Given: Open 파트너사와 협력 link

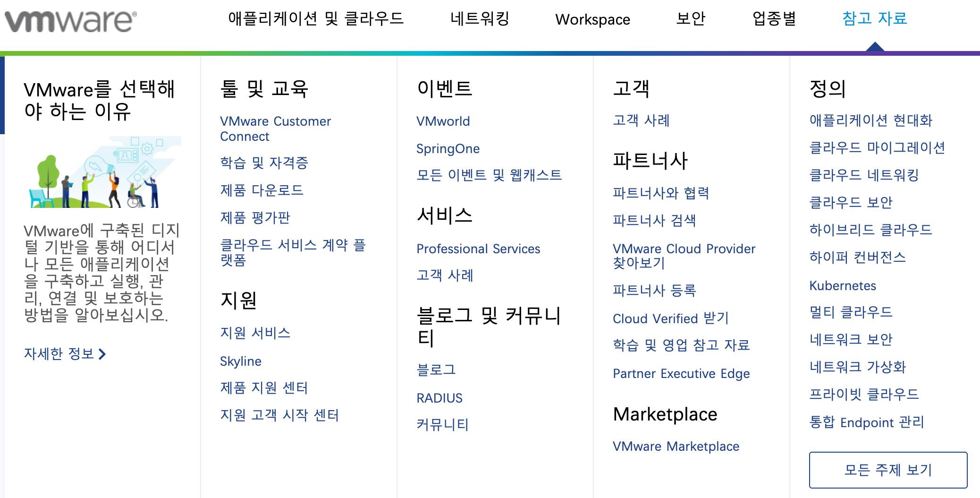Looking at the screenshot, I should coord(661,193).
